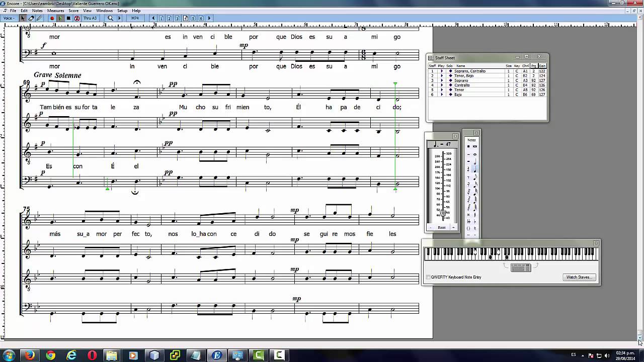Click the red circular icon beside stop
Screen dimensions: 644x362
(x=77, y=18)
